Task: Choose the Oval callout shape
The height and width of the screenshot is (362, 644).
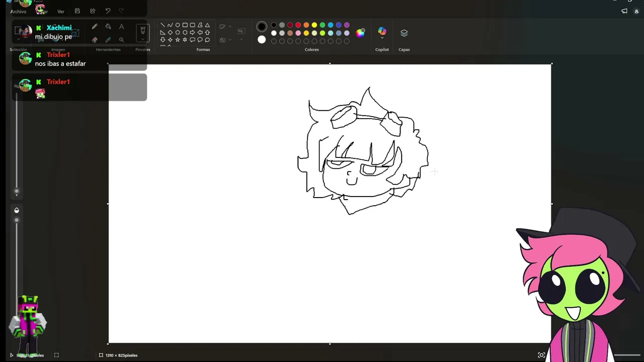Action: click(200, 40)
